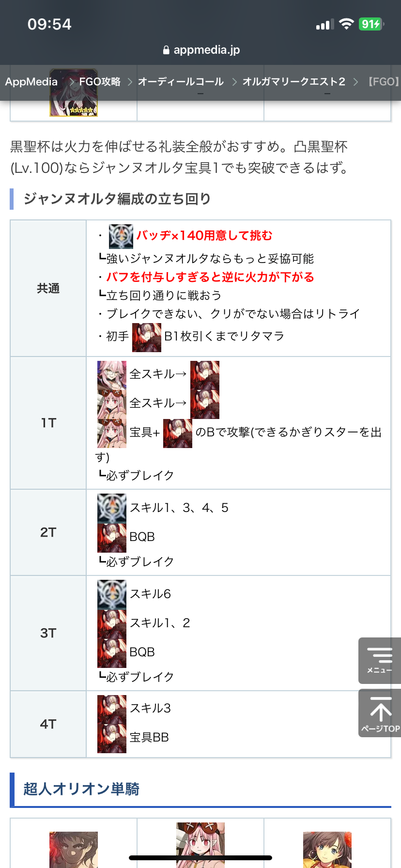Tap Jeanne Alter icon beside 宝具BB
401x868 pixels.
112,738
